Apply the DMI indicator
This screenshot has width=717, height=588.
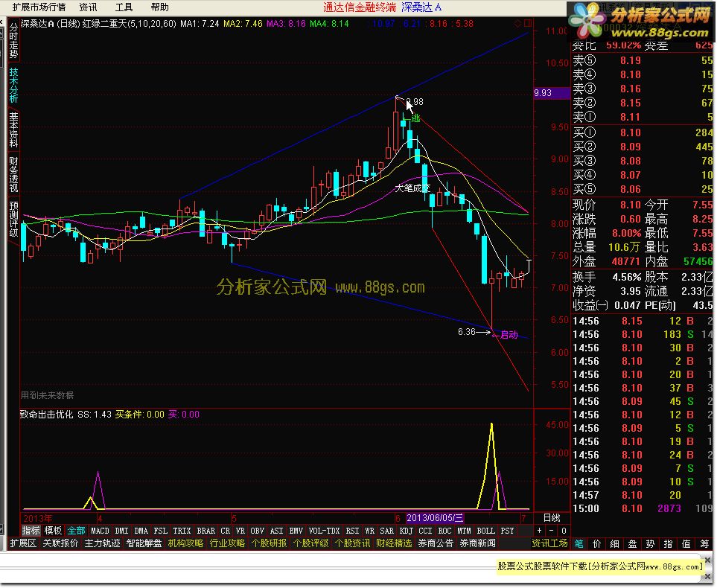[x=121, y=531]
